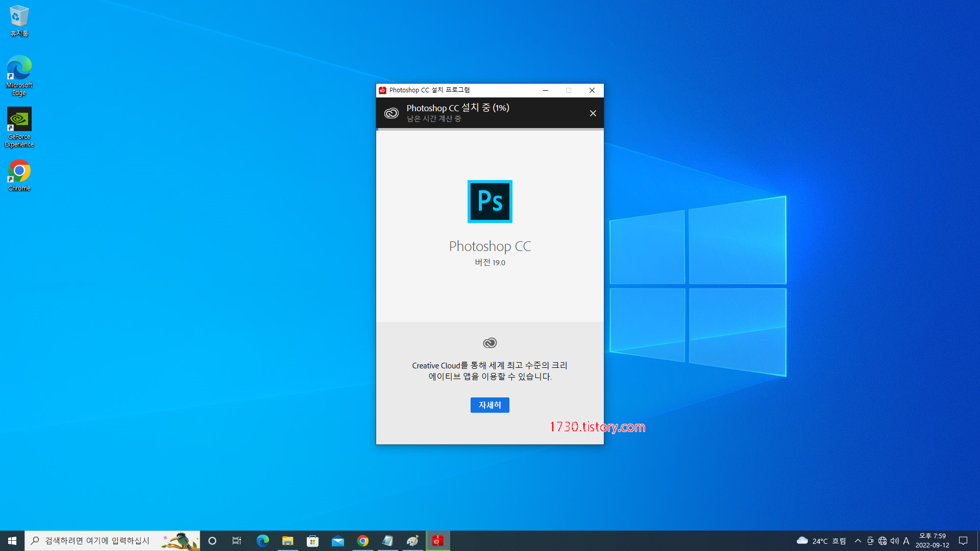Click the gray Creative Cloud icon above the description
Viewport: 980px width, 551px height.
click(x=489, y=343)
